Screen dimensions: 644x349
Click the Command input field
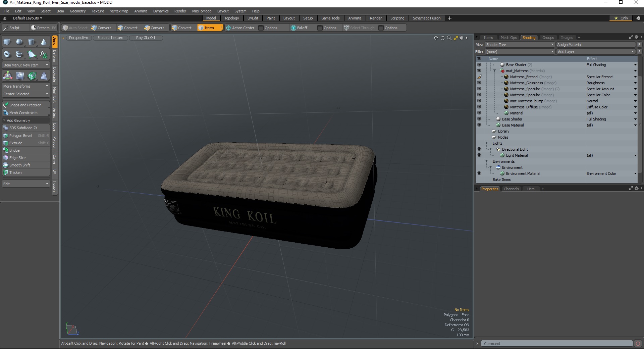[x=557, y=344]
